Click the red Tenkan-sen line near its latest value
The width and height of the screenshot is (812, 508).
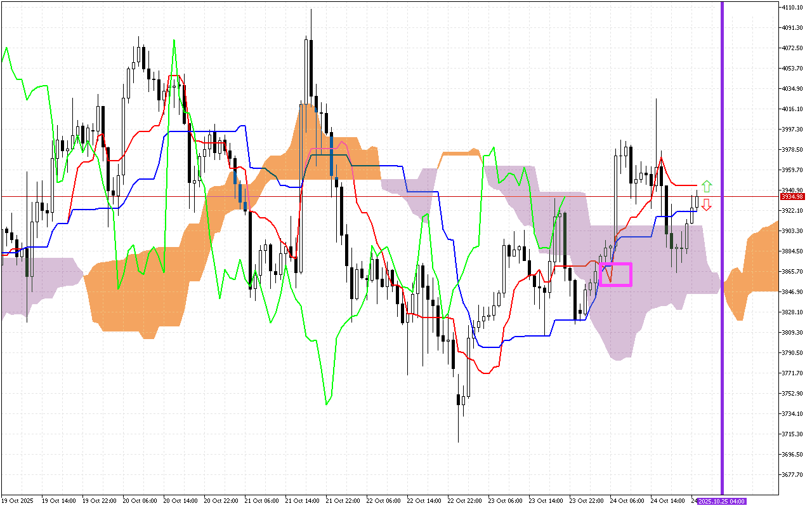coord(685,186)
